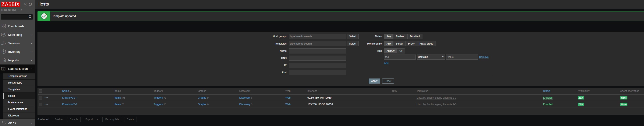
Task: Click Select button for Templates
Action: [x=353, y=44]
